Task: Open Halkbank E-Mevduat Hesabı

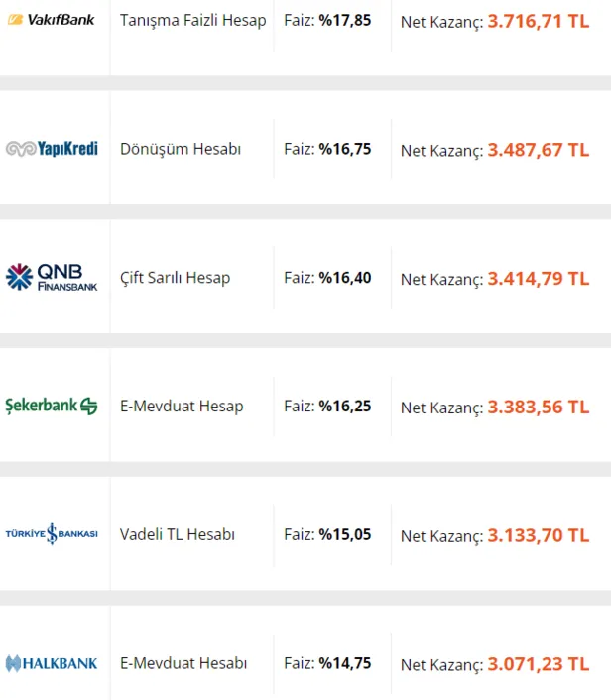Action: 183,663
